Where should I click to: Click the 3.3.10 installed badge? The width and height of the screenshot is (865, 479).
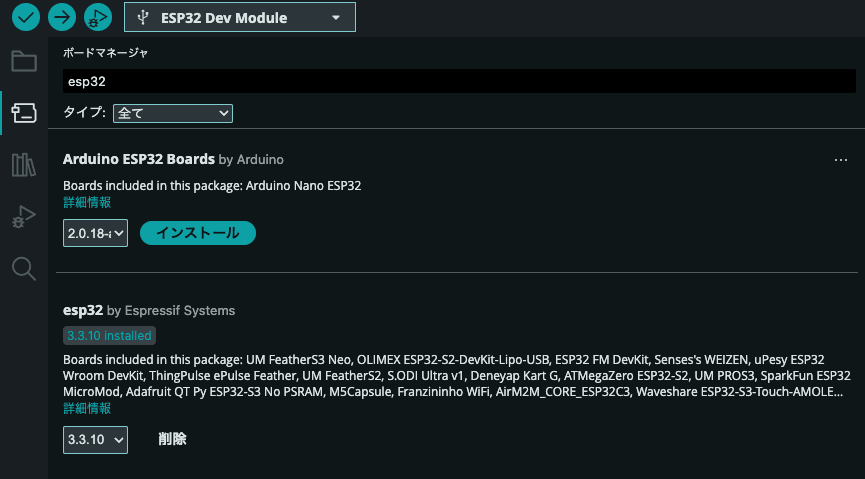tap(109, 336)
